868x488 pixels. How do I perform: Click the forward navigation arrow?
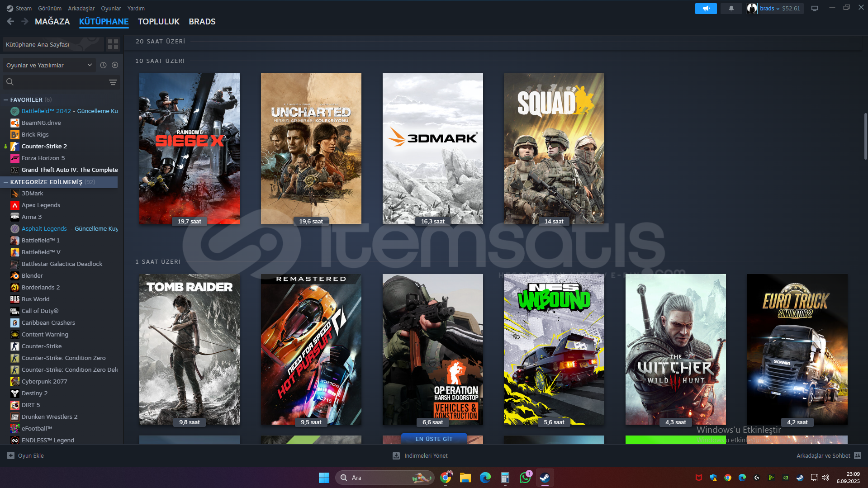pyautogui.click(x=24, y=21)
